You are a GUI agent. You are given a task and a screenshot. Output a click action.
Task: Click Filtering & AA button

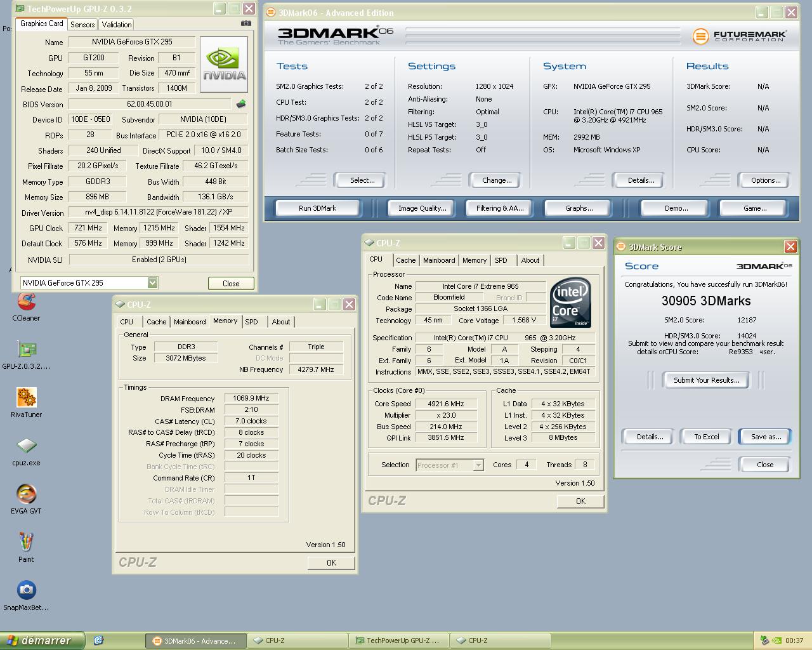[x=500, y=208]
